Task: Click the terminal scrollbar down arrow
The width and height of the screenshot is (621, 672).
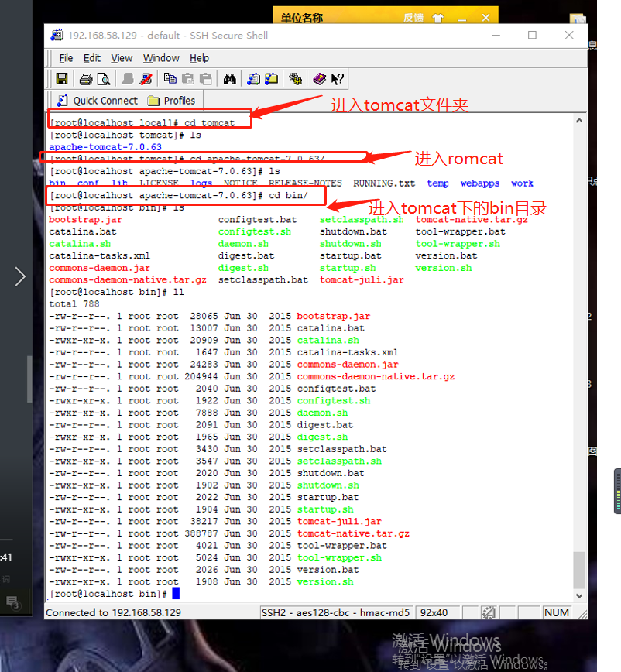Action: [x=579, y=595]
